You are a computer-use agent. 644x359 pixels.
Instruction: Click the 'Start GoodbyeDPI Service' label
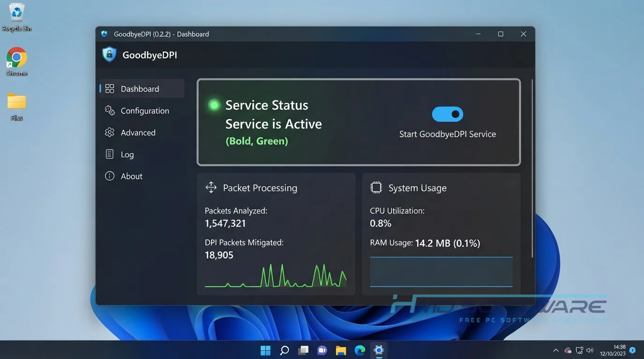click(x=447, y=134)
